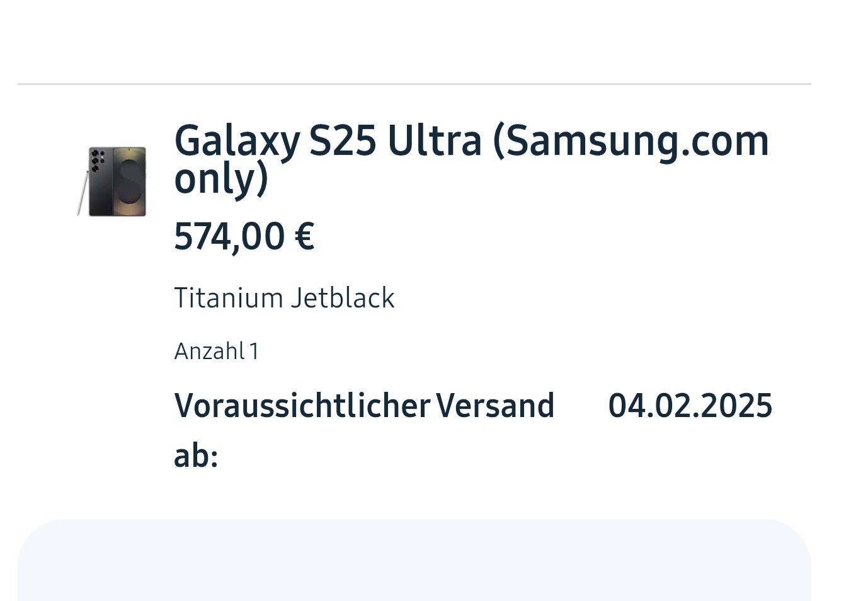The image size is (868, 601).
Task: Open the Galaxy S25 Ultra product title
Action: [x=471, y=159]
